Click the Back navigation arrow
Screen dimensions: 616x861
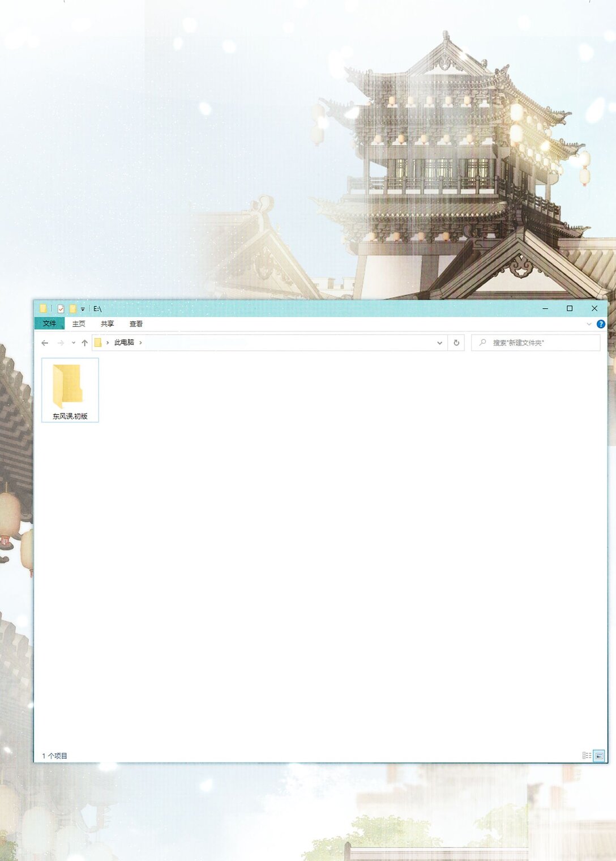click(45, 343)
